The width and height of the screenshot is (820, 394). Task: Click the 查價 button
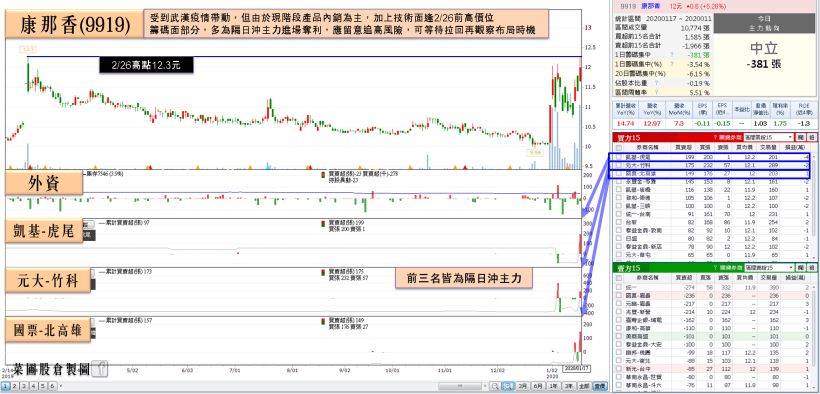click(600, 386)
